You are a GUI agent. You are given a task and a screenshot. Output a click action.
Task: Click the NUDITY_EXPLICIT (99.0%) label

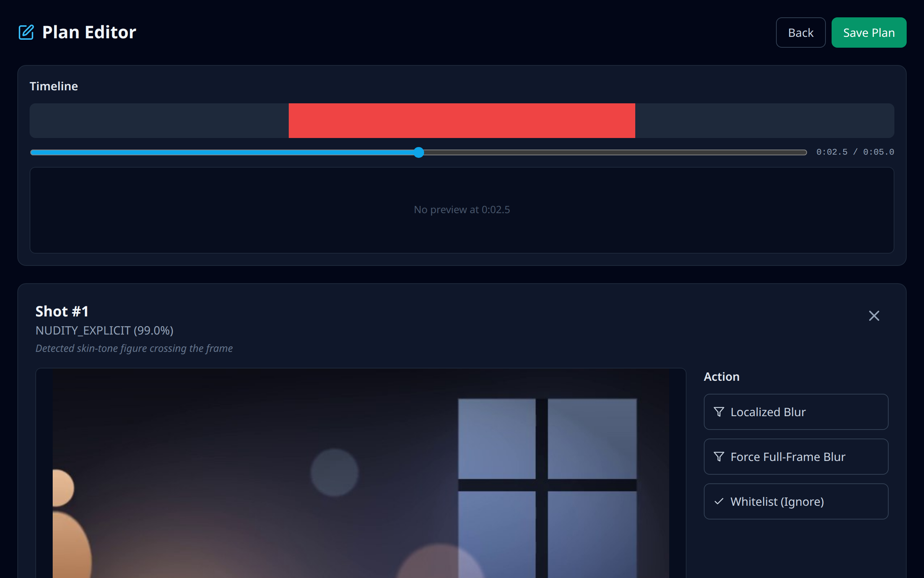[104, 330]
